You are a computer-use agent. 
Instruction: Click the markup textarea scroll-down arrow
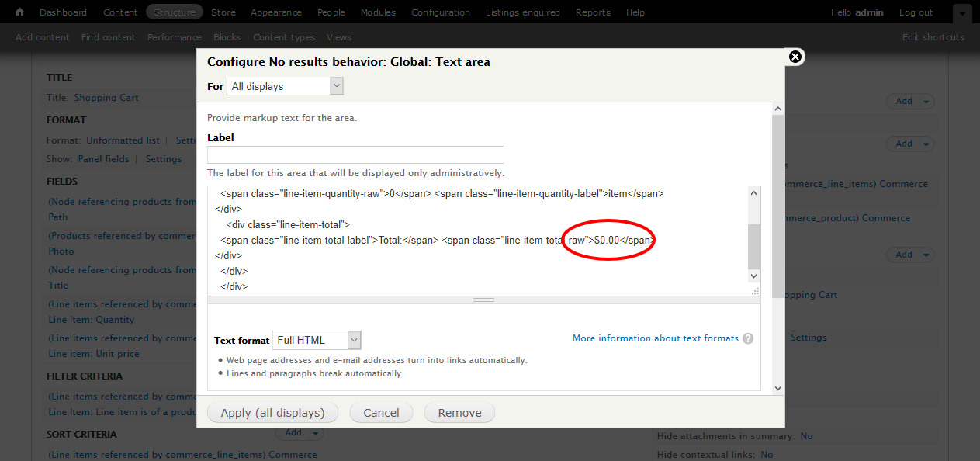click(753, 276)
